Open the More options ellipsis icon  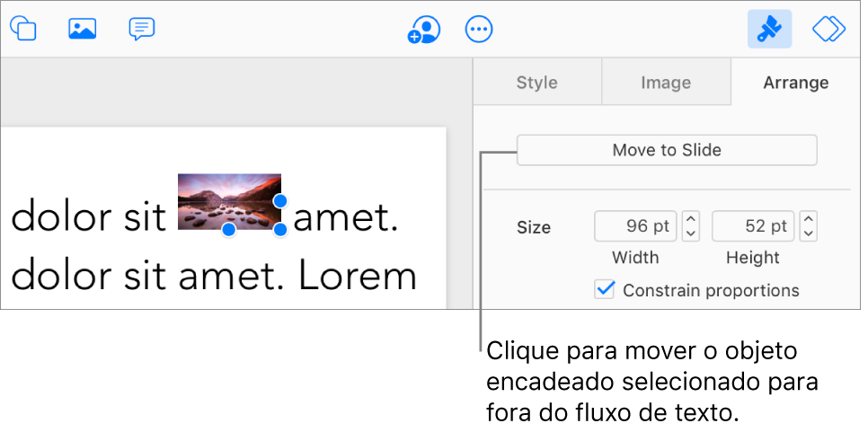coord(479,29)
